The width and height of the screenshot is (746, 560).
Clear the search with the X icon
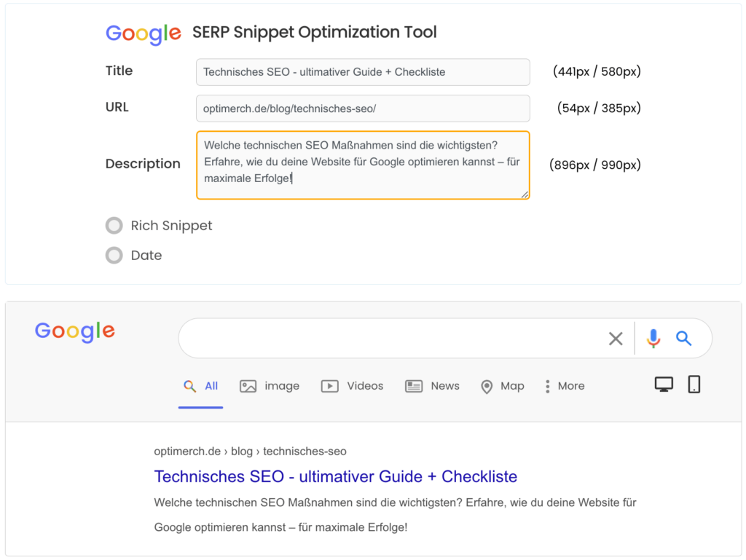coord(616,339)
